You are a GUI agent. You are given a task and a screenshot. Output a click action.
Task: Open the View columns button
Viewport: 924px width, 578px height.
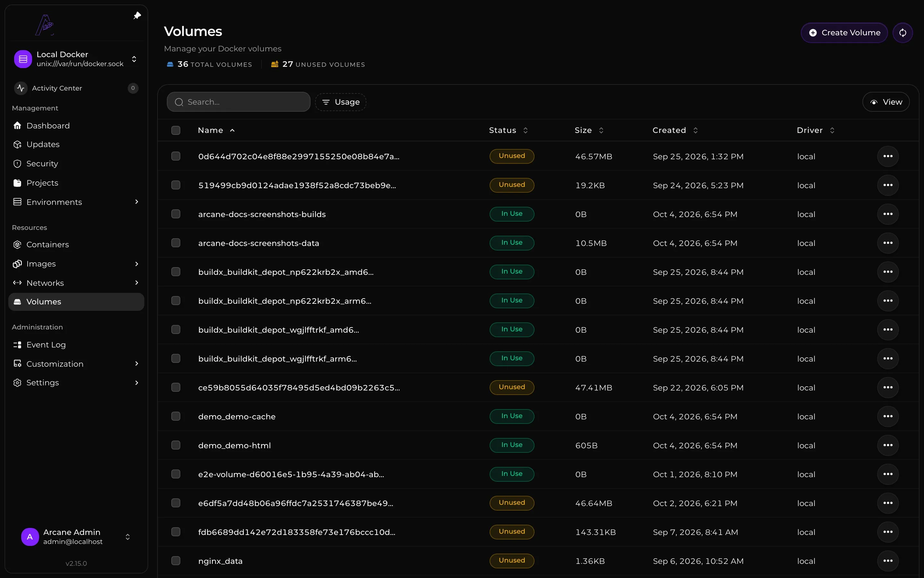[886, 102]
